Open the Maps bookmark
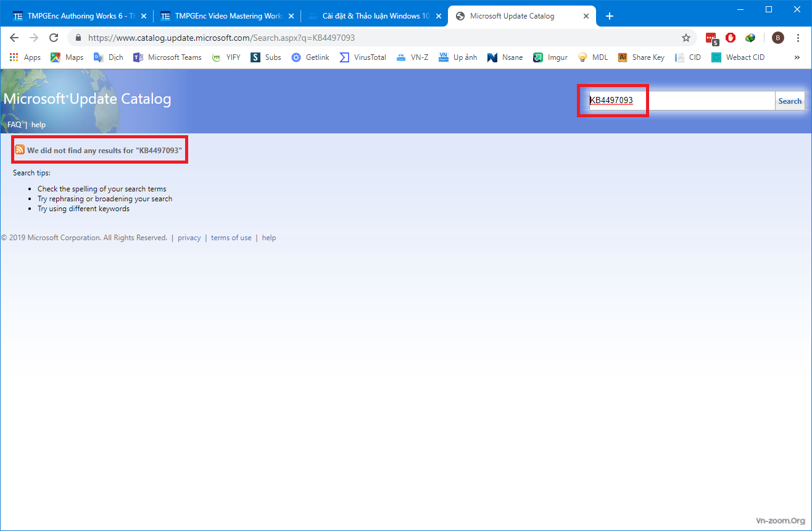 tap(67, 57)
